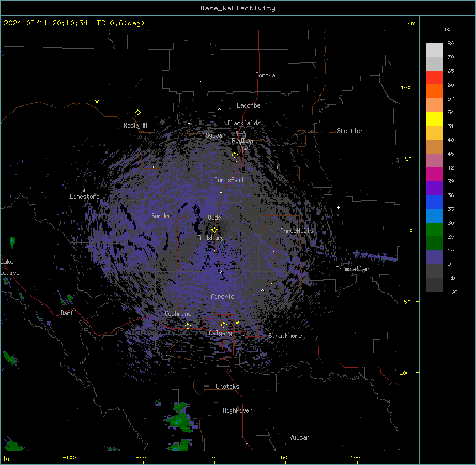Viewport: 476px width, 465px height.
Task: Click the dBZ legend heading
Action: 447,29
